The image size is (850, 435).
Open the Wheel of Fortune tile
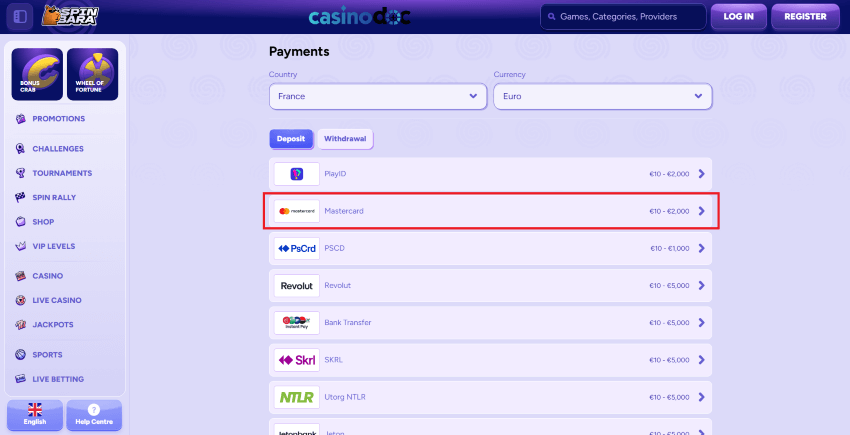(x=92, y=74)
